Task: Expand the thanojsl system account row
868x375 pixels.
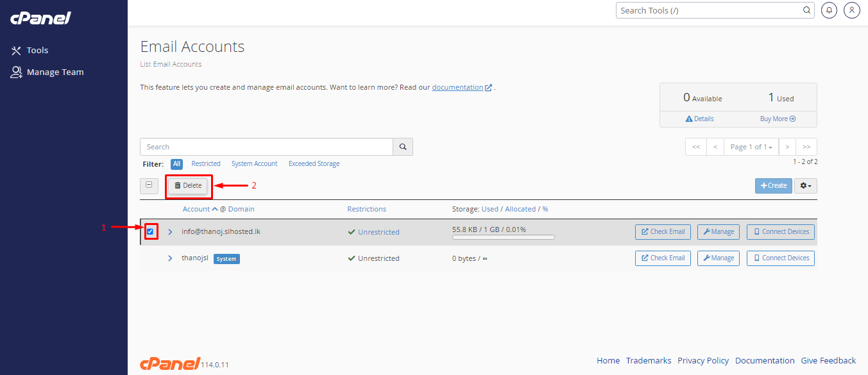Action: coord(170,258)
